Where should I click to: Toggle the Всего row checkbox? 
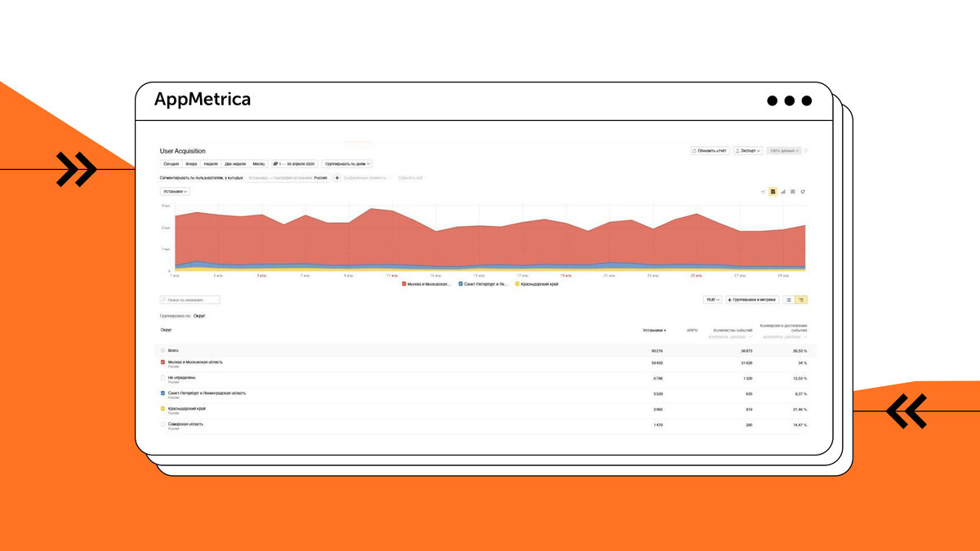163,350
